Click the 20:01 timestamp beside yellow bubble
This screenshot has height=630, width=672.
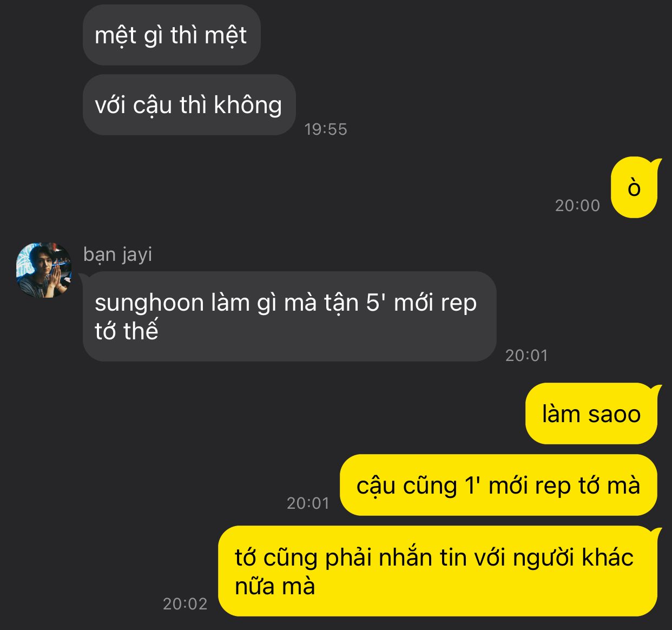308,503
